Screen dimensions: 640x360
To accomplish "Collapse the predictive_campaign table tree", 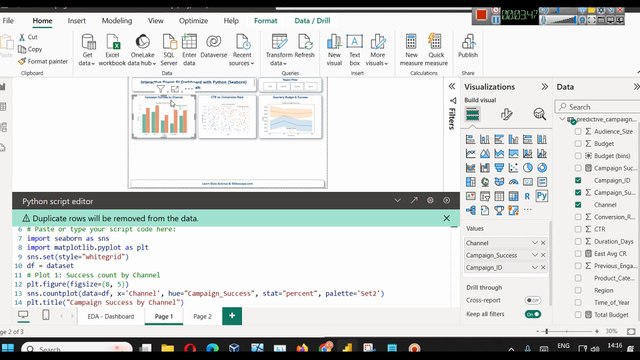I will click(x=562, y=119).
